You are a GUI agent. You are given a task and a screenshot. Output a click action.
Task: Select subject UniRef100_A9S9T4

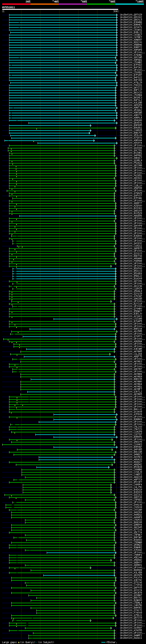click(x=131, y=143)
